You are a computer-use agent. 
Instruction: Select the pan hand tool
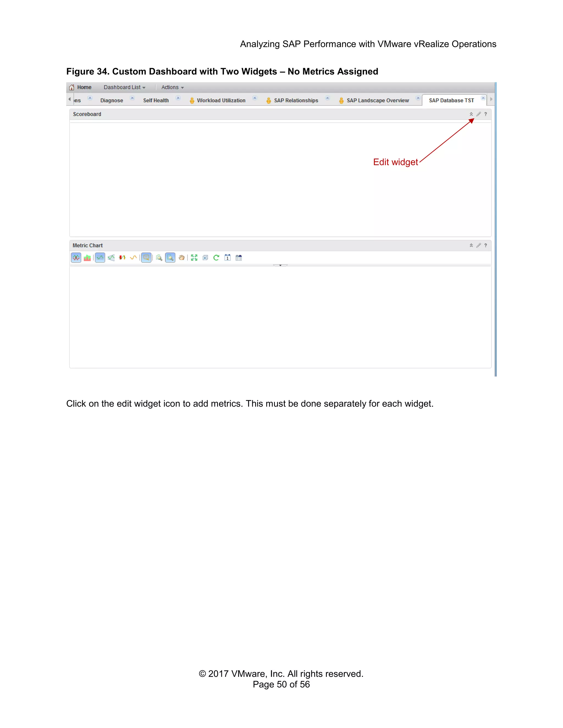point(181,258)
